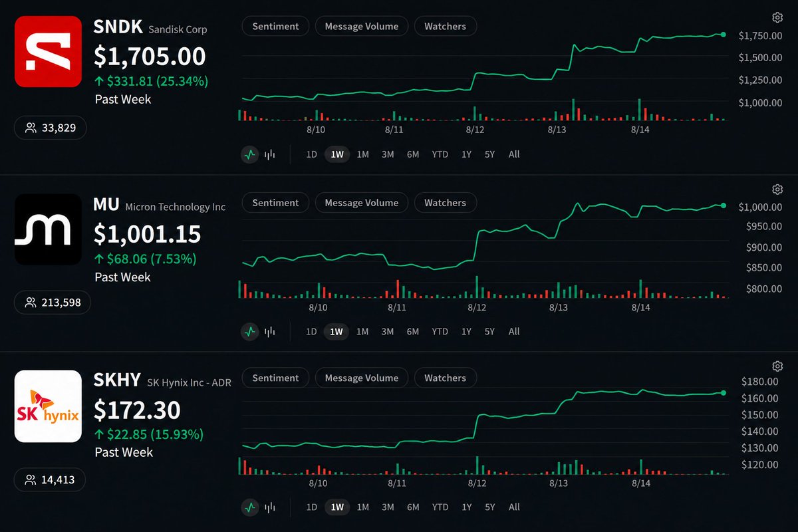
Task: Switch SNDK chart to 6M range
Action: click(413, 154)
